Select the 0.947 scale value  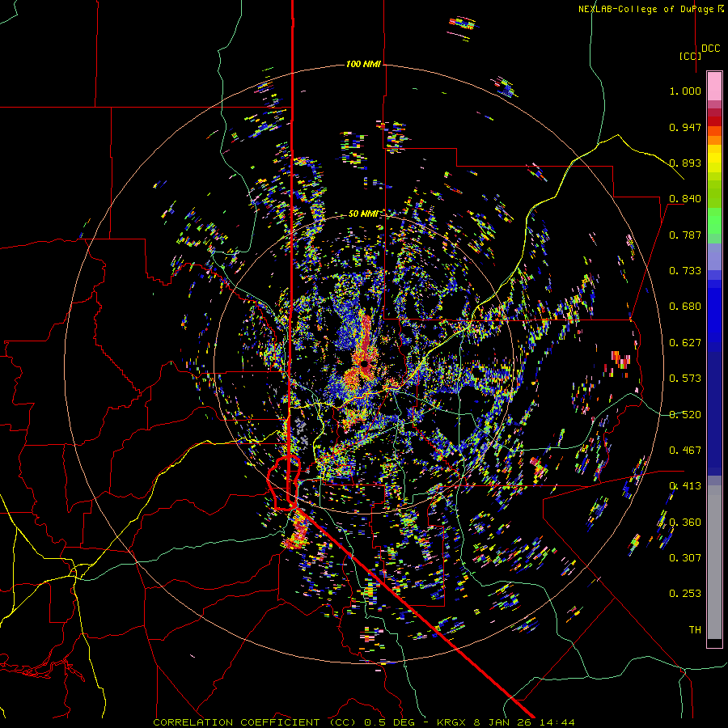(685, 127)
